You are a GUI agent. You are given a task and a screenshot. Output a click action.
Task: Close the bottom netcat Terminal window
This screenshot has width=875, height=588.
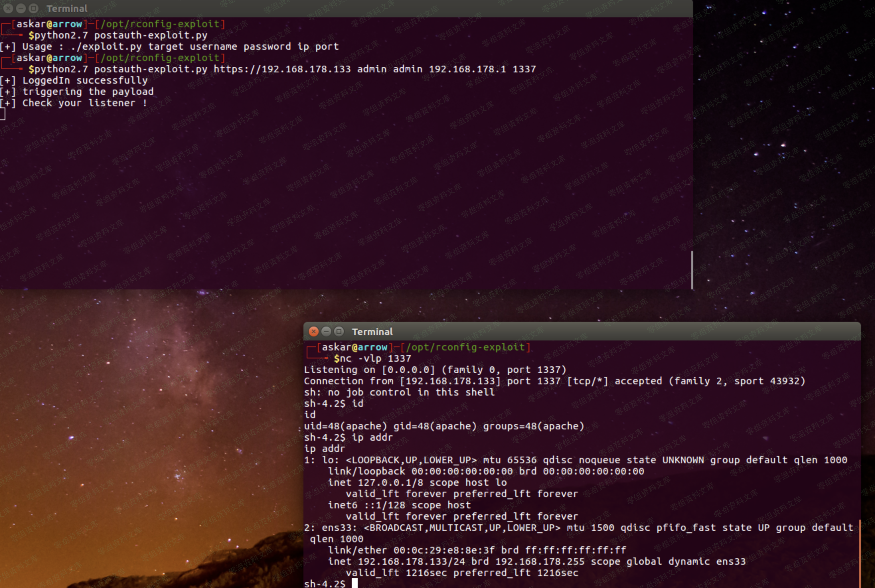tap(314, 331)
